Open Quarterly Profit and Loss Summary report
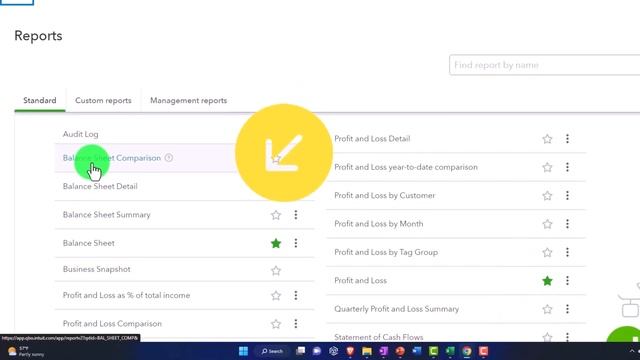This screenshot has height=360, width=640. (397, 309)
